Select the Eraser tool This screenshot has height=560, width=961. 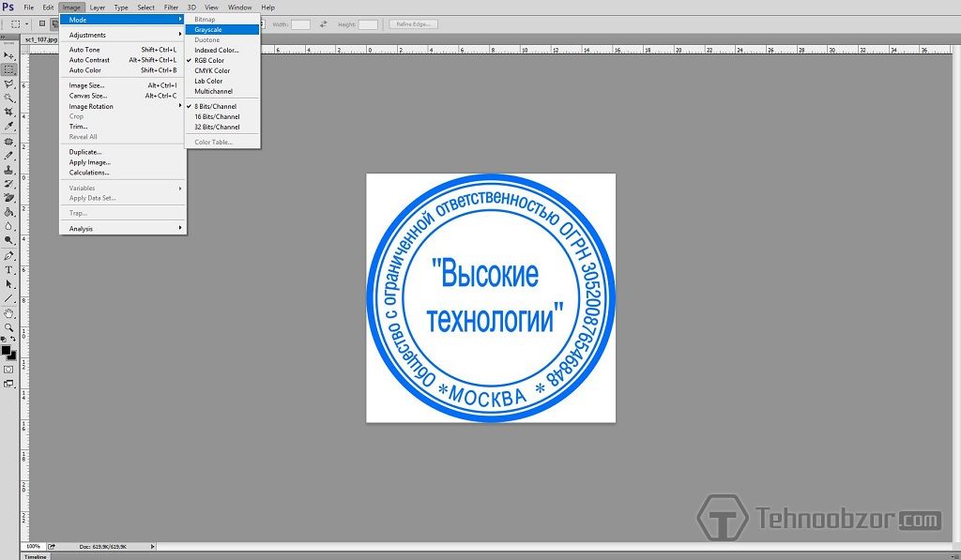[8, 198]
